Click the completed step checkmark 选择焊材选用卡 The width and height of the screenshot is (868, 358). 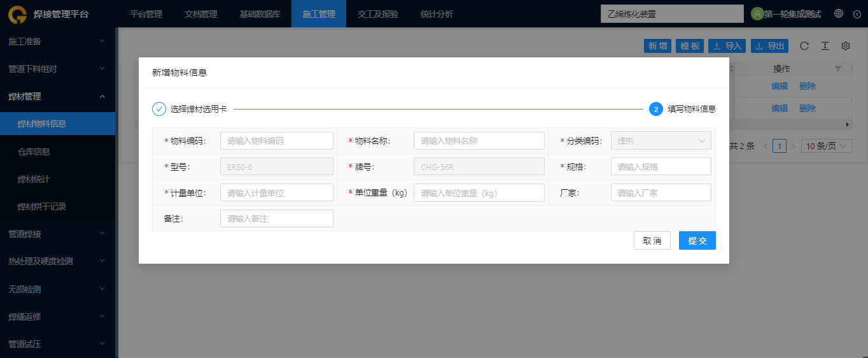click(159, 109)
